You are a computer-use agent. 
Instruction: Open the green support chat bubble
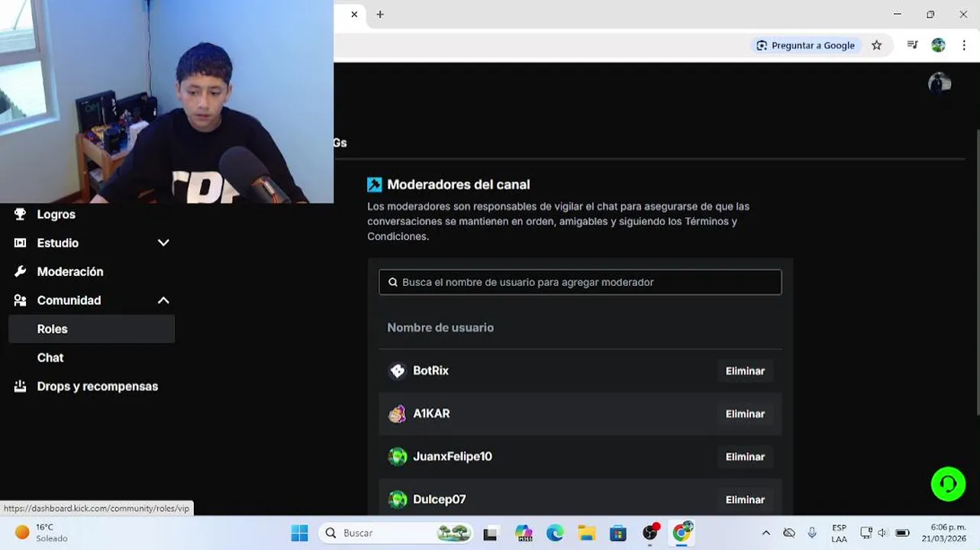tap(948, 484)
